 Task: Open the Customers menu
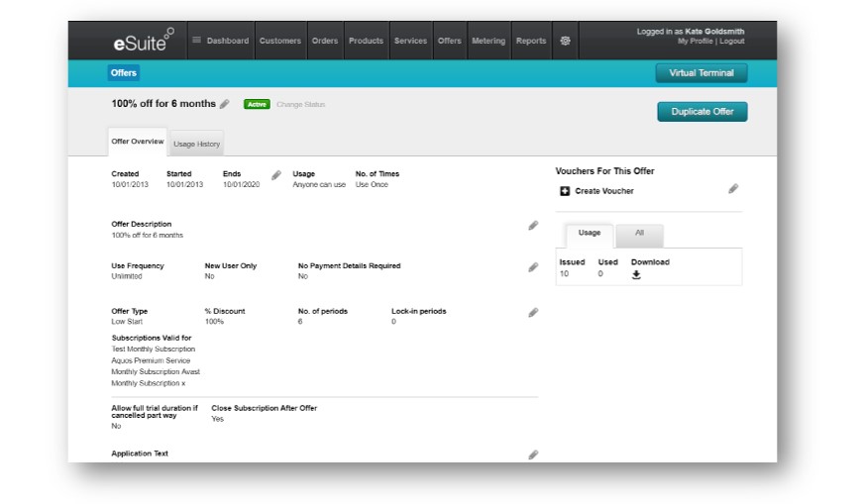[280, 41]
